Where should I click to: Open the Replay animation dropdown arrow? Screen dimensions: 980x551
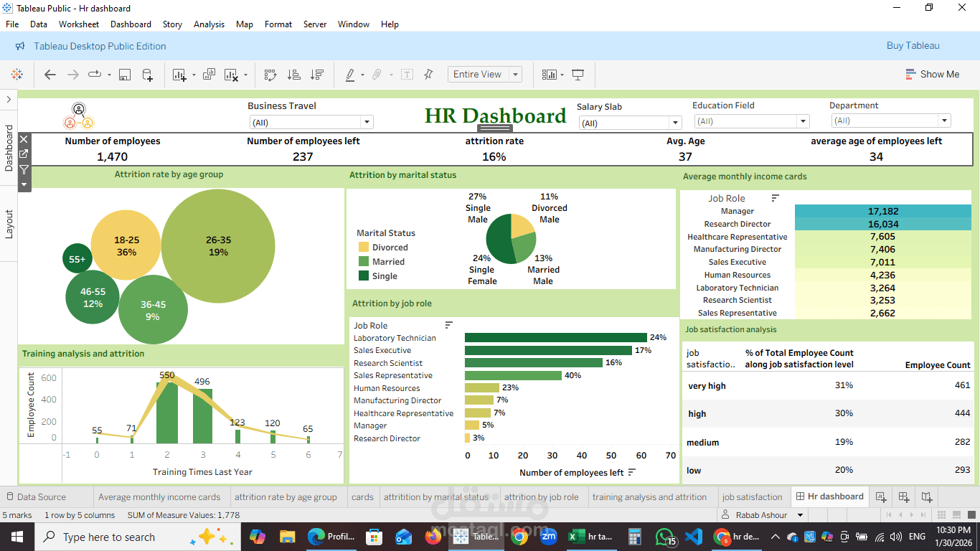click(x=109, y=75)
